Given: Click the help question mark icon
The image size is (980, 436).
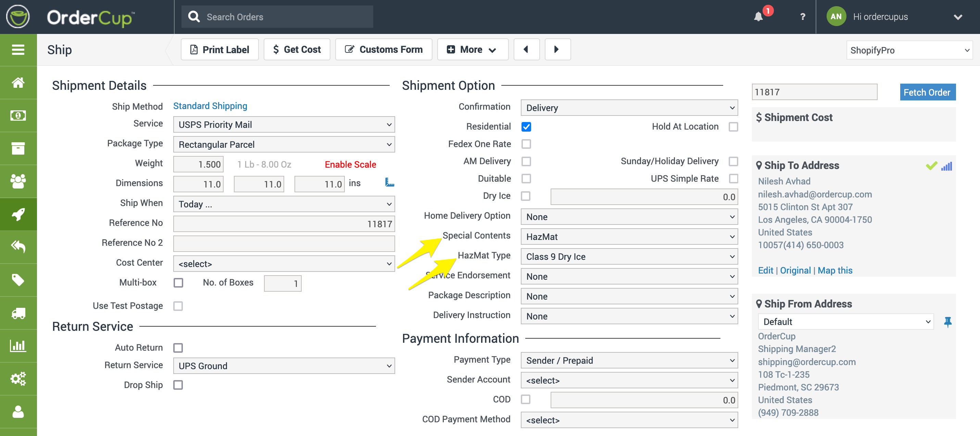Looking at the screenshot, I should point(802,17).
